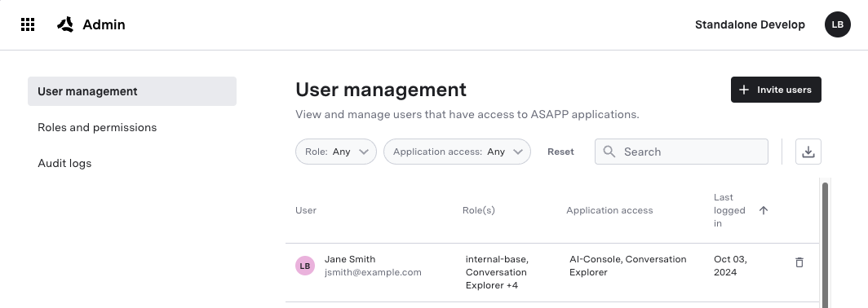Click Jane Smith's pink LB avatar
Viewport: 868px width, 308px height.
click(x=305, y=266)
